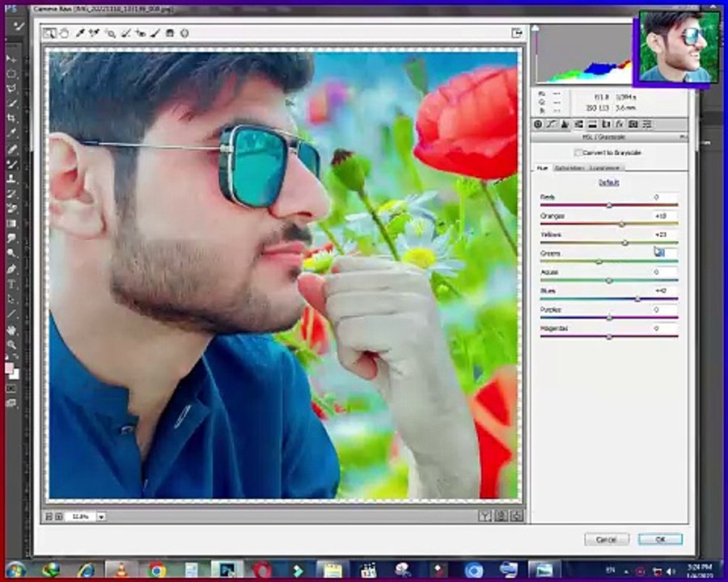Open the HSL / Grayscale panel tab icon
Screen dimensions: 728x582
(578, 124)
